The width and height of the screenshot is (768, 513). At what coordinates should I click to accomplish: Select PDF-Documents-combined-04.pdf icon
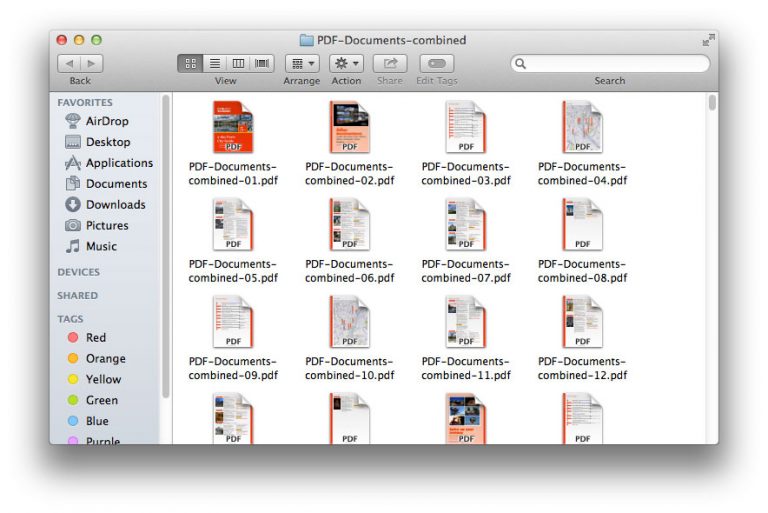[x=582, y=127]
